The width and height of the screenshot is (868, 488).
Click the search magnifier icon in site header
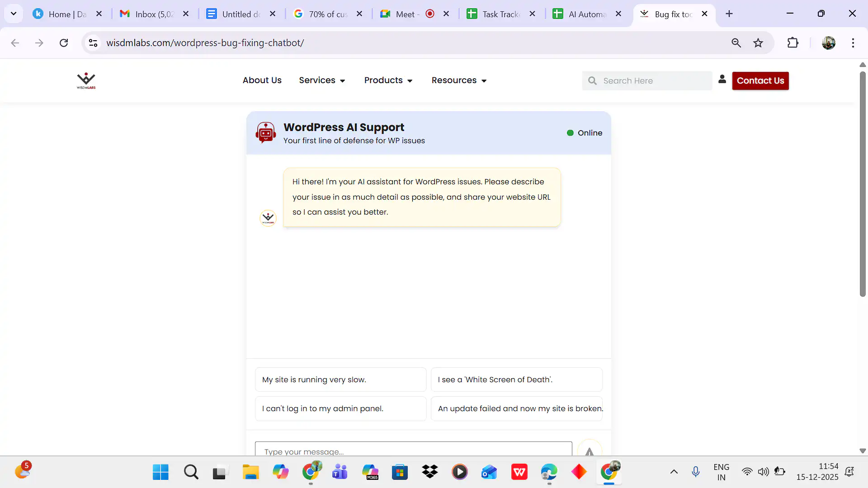coord(592,81)
